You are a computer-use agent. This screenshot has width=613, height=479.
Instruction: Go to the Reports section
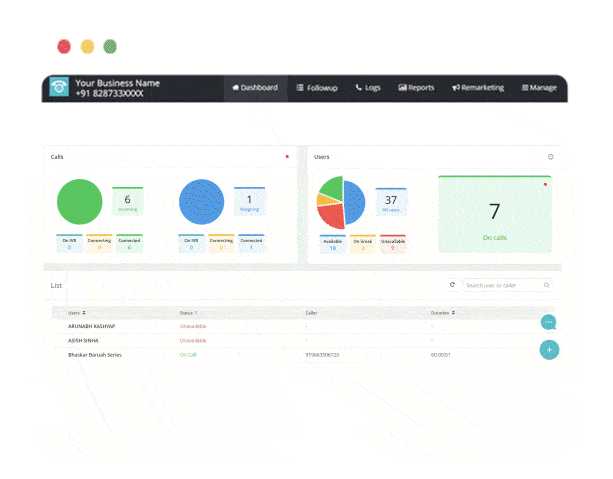(x=416, y=88)
